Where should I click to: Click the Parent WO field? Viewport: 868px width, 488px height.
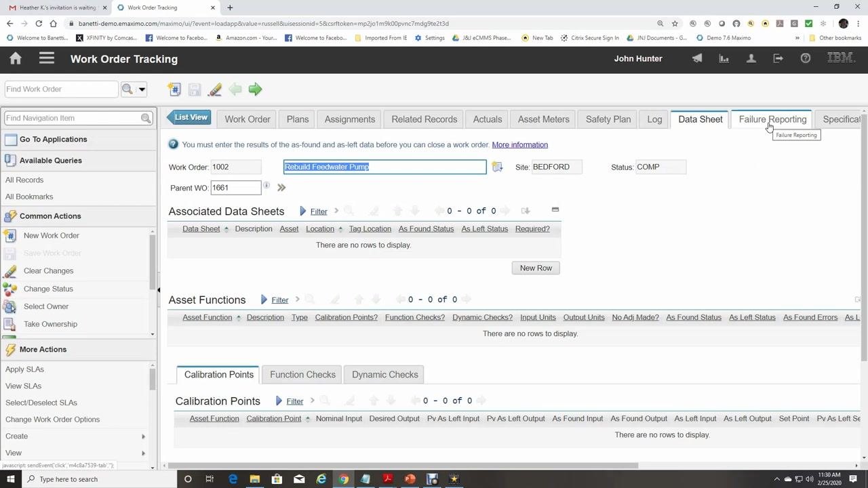[235, 188]
